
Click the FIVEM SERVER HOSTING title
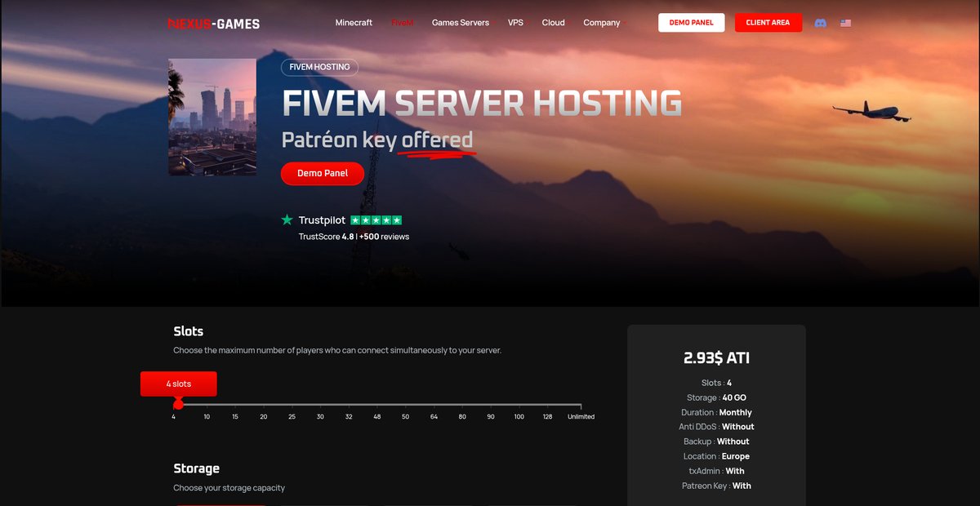coord(482,104)
